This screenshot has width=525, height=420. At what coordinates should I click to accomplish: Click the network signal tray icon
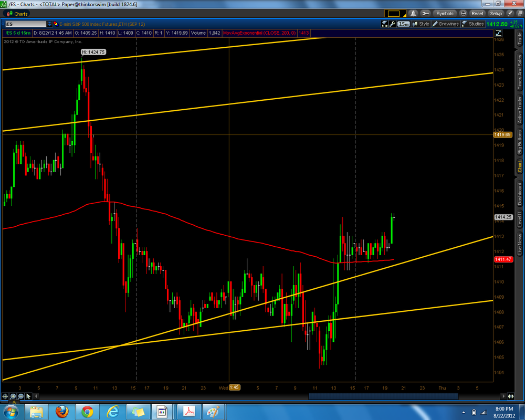[483, 412]
